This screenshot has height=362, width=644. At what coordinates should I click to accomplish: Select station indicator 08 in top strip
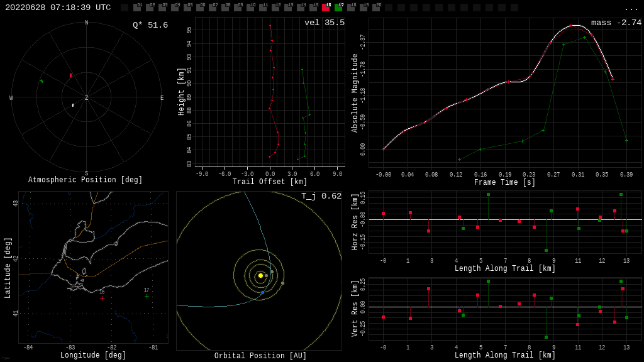pos(225,7)
